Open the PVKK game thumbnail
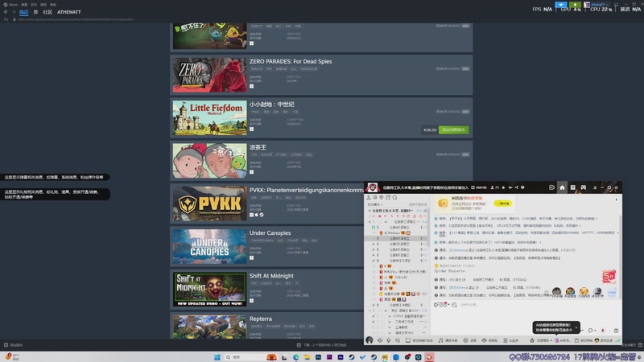The image size is (644, 362). click(x=209, y=204)
